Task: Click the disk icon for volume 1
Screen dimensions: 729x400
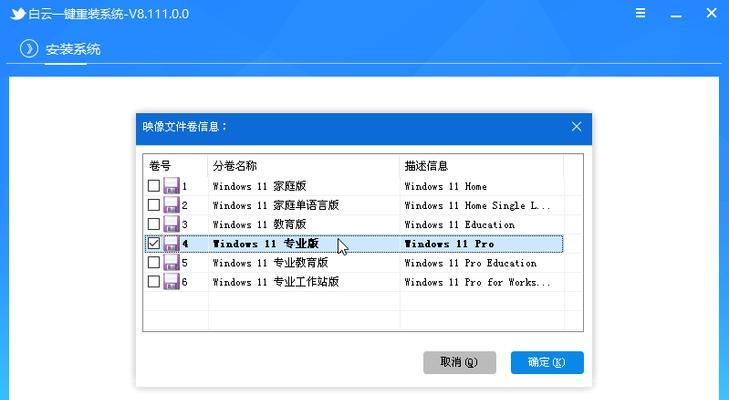Action: [172, 186]
